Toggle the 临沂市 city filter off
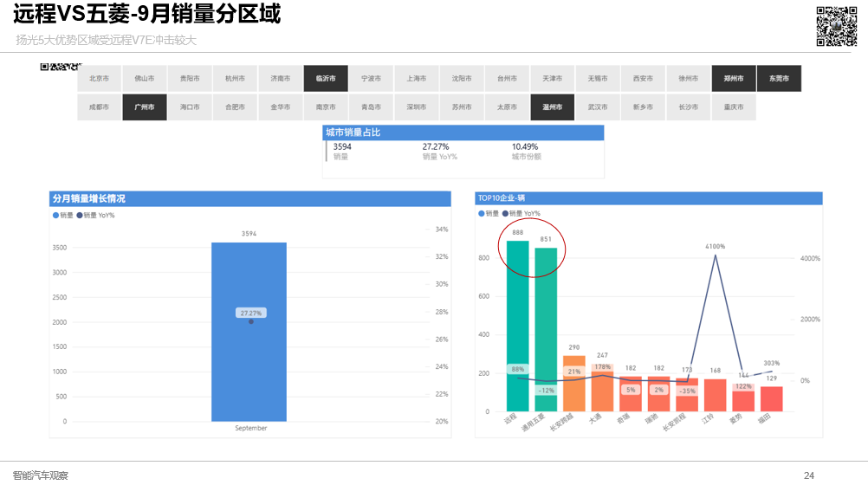868x485 pixels. pos(326,79)
